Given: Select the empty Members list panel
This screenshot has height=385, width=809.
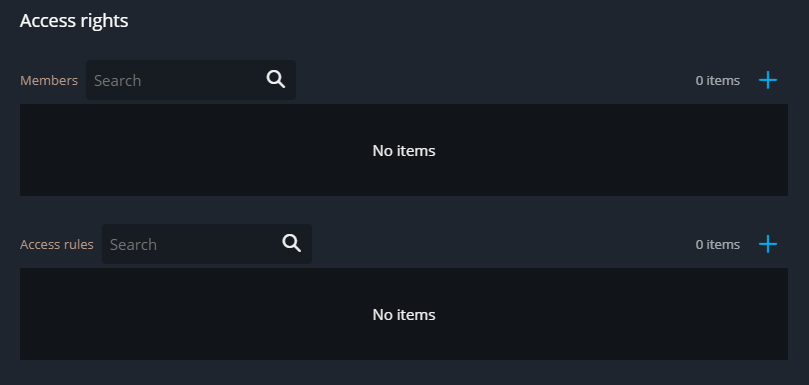Looking at the screenshot, I should pyautogui.click(x=404, y=150).
